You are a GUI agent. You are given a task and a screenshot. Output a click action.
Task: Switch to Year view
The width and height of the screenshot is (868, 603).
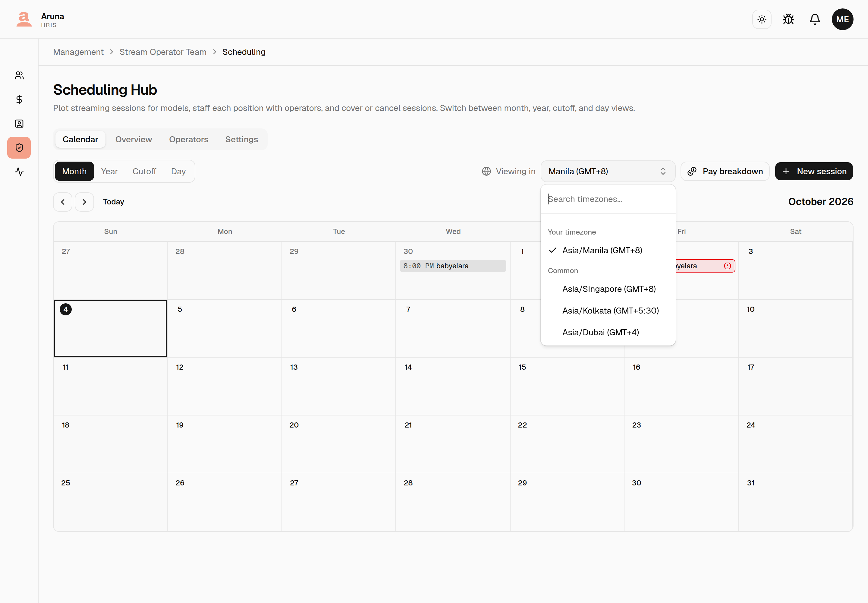click(109, 171)
